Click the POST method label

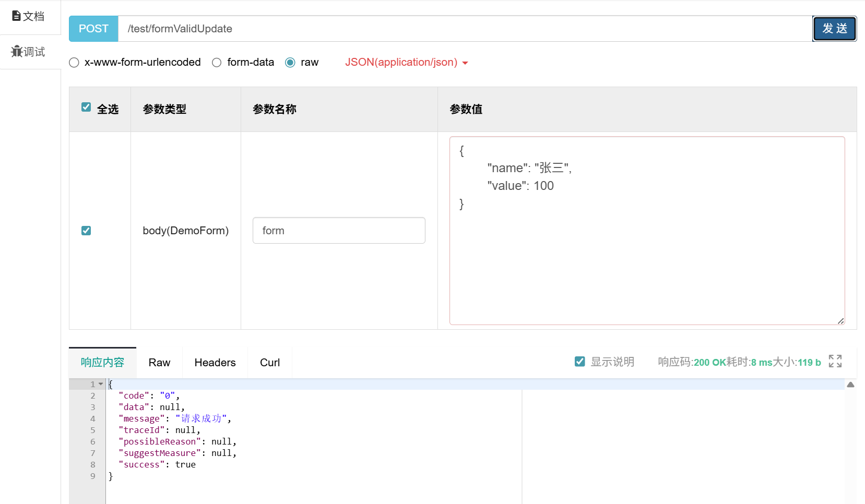pos(93,29)
